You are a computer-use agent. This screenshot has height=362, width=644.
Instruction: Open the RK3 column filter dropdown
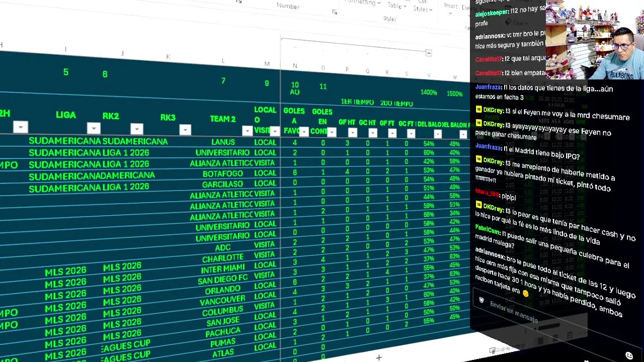(x=185, y=130)
